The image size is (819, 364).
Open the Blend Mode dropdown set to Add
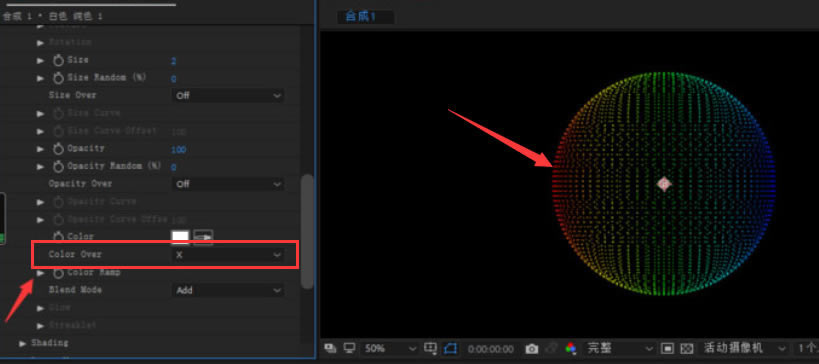click(228, 290)
